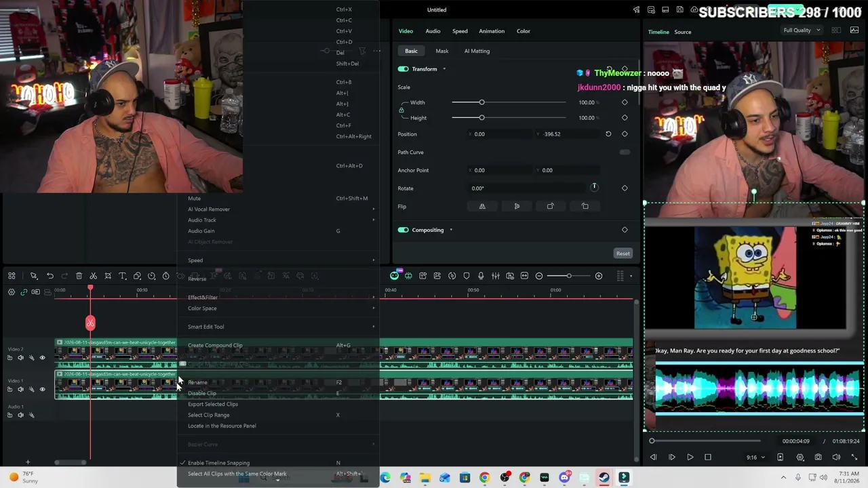Click the horizontal flip icon in Flip row
Image resolution: width=868 pixels, height=488 pixels.
(483, 207)
